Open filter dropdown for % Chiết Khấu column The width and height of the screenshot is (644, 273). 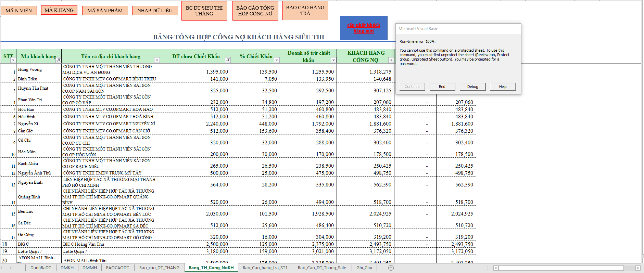tap(277, 60)
